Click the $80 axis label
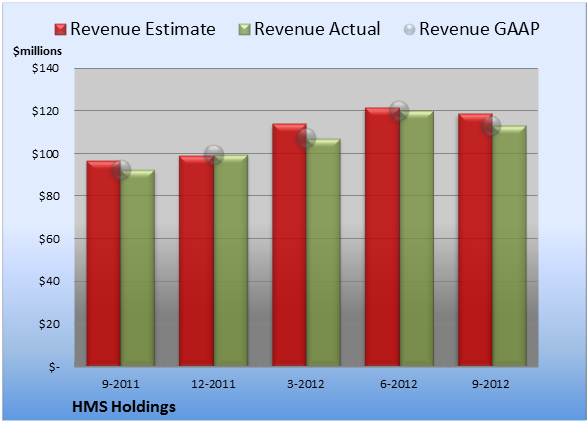 click(x=49, y=196)
